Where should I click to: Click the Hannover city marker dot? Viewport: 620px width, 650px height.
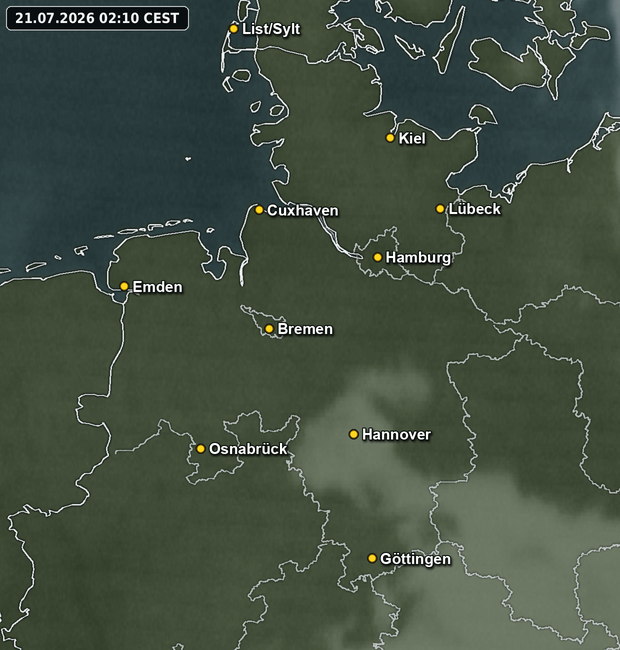pyautogui.click(x=354, y=434)
